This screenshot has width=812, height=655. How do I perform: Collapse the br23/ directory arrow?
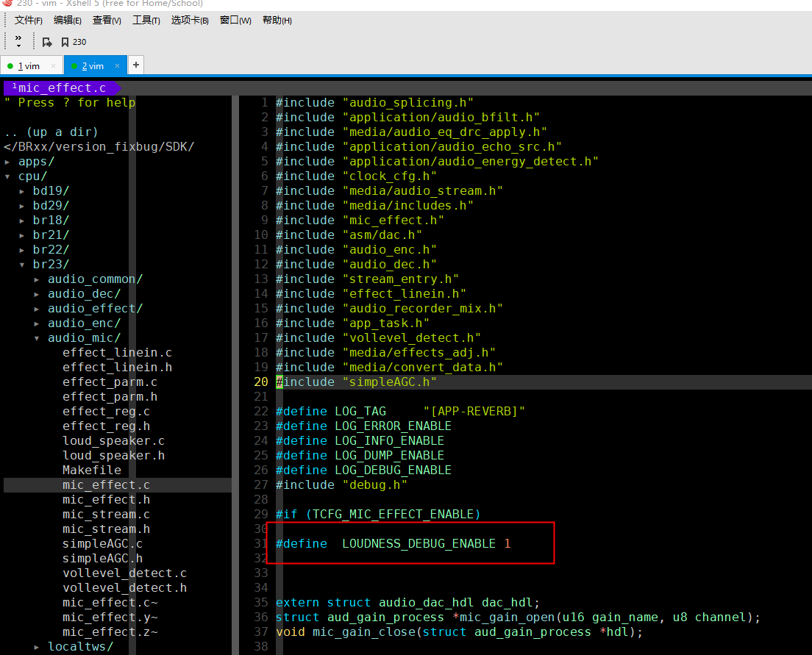pos(22,265)
